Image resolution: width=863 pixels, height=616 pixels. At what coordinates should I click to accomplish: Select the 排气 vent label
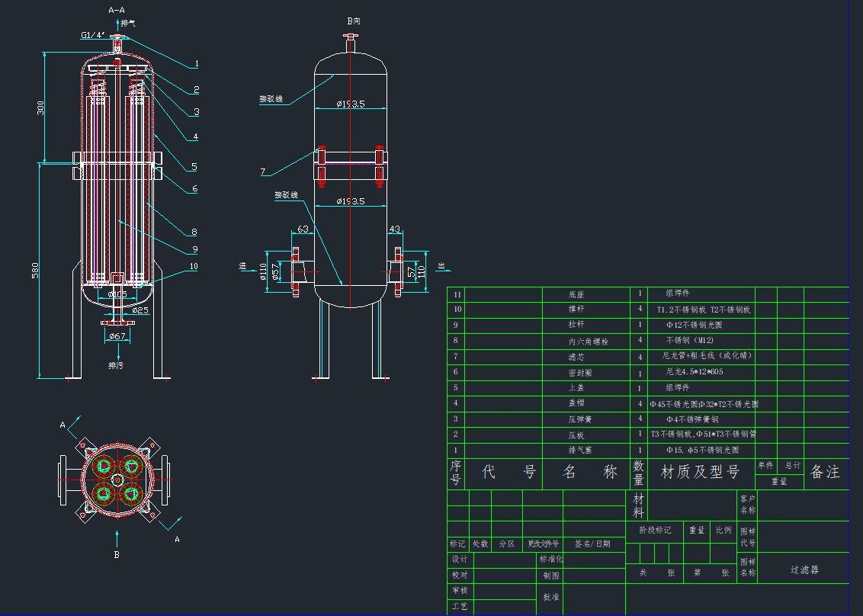(x=128, y=24)
